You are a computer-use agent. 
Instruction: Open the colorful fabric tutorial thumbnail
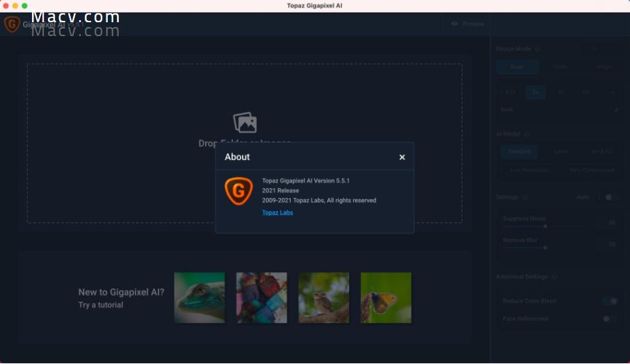pyautogui.click(x=261, y=298)
